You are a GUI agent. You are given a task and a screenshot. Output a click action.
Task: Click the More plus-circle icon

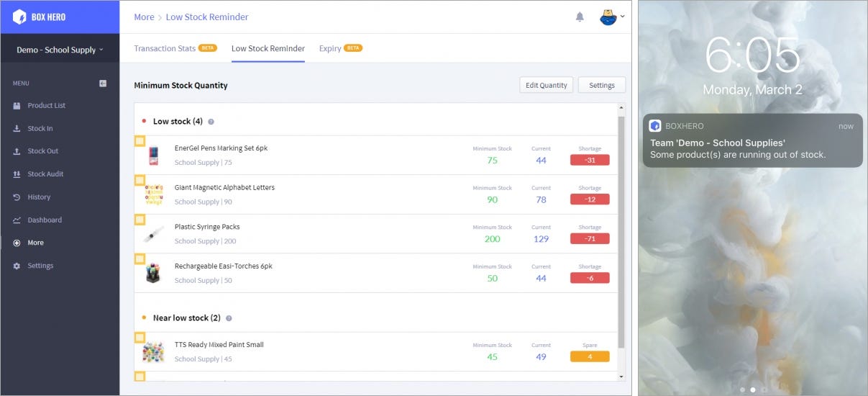coord(17,243)
